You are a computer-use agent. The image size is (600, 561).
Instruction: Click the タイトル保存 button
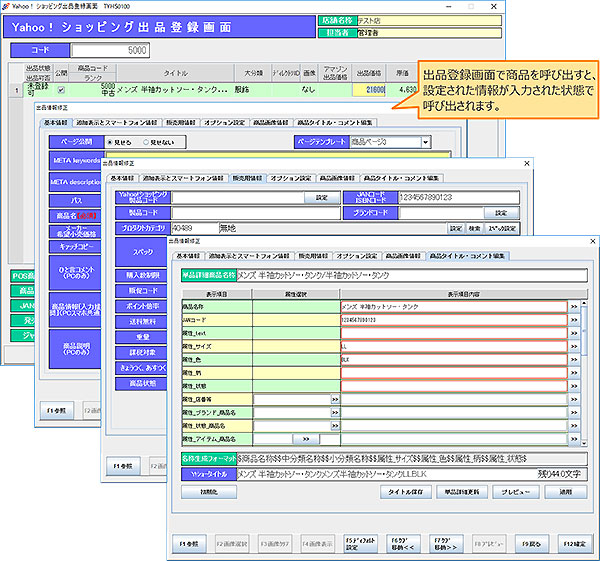pyautogui.click(x=407, y=493)
